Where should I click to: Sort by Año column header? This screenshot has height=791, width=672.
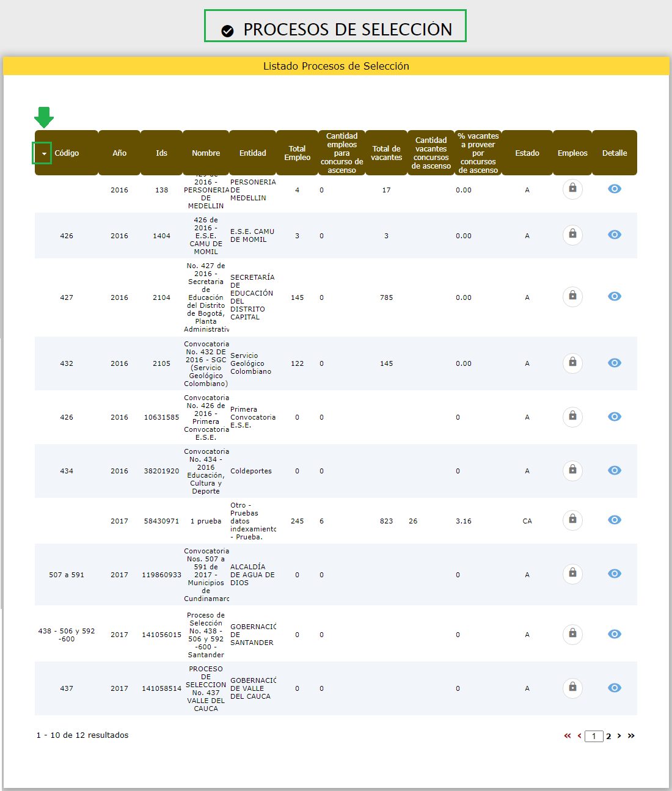pyautogui.click(x=119, y=153)
